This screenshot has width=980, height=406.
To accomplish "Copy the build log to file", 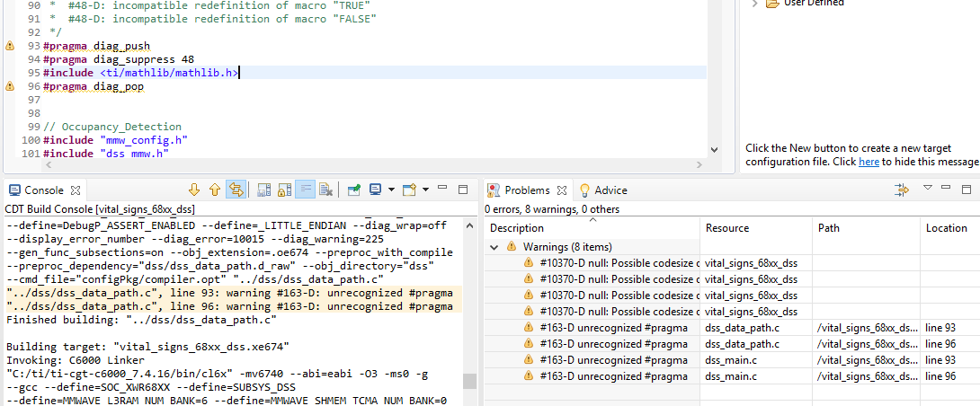I will point(263,190).
